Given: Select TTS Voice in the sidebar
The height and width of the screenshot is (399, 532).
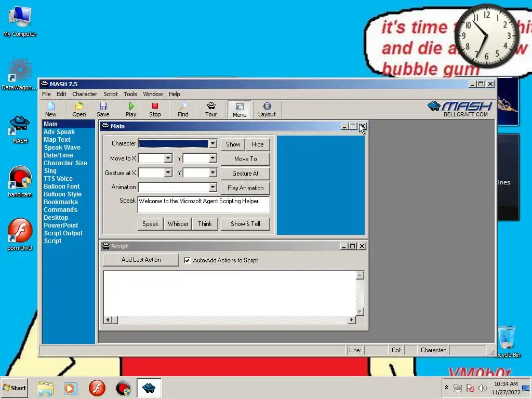Looking at the screenshot, I should [58, 179].
